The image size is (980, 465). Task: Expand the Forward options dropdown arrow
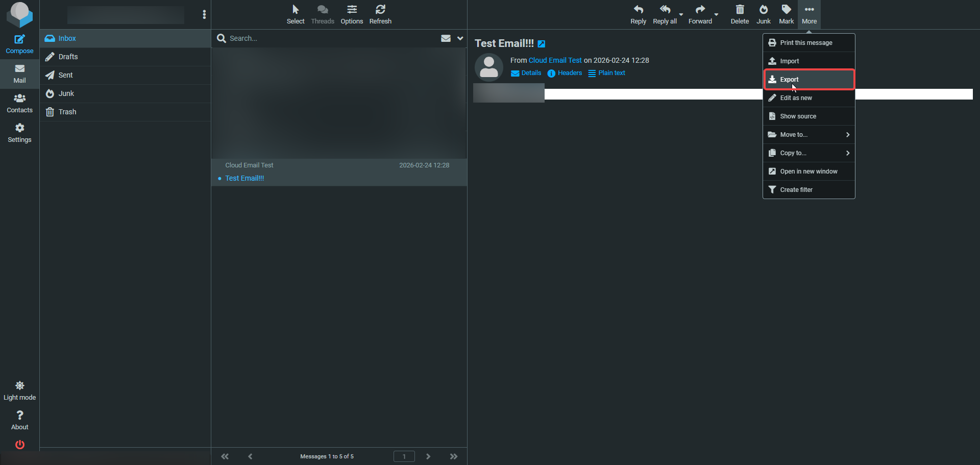click(716, 14)
